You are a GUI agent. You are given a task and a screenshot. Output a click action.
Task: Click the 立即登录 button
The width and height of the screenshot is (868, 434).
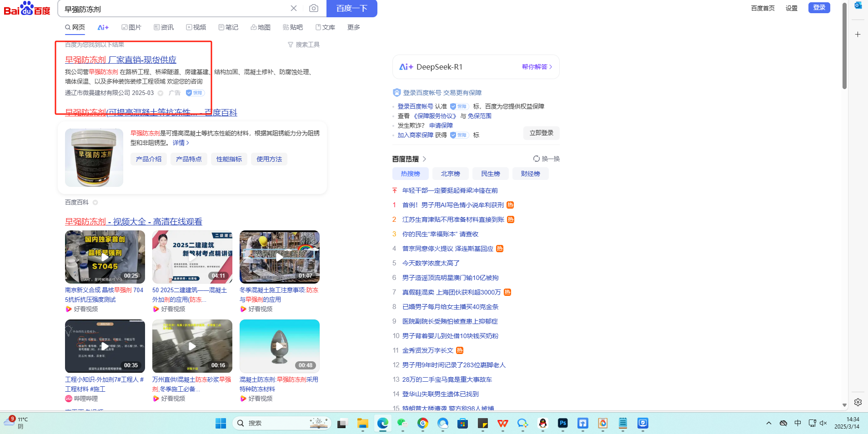[x=541, y=133]
